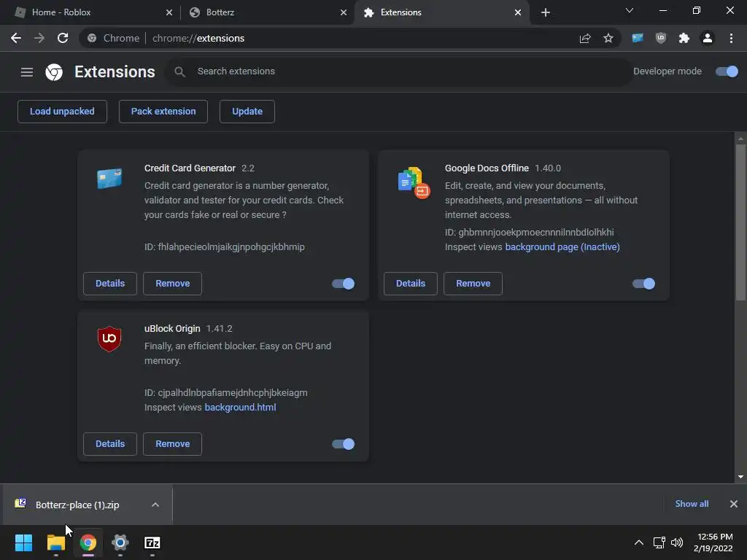Open Details for uBlock Origin
Screen dimensions: 747x560
[110, 444]
